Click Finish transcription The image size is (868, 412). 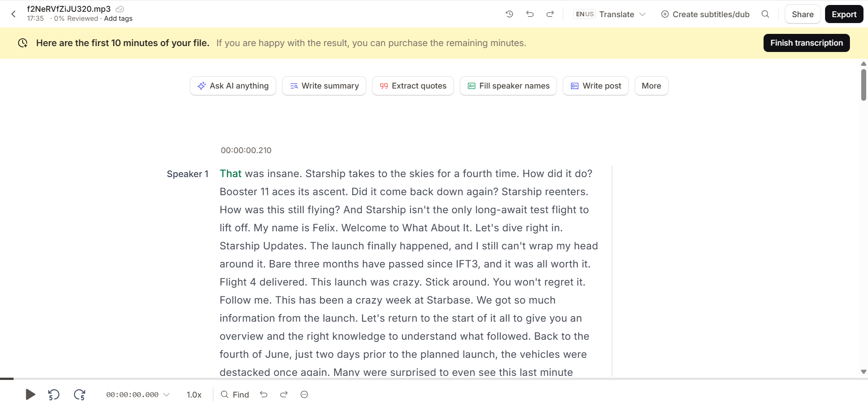pyautogui.click(x=806, y=42)
